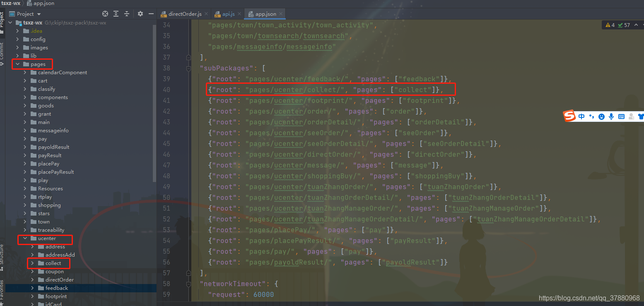Open the soft keyboard icon on Sogou bar
This screenshot has width=644, height=306.
pos(621,117)
